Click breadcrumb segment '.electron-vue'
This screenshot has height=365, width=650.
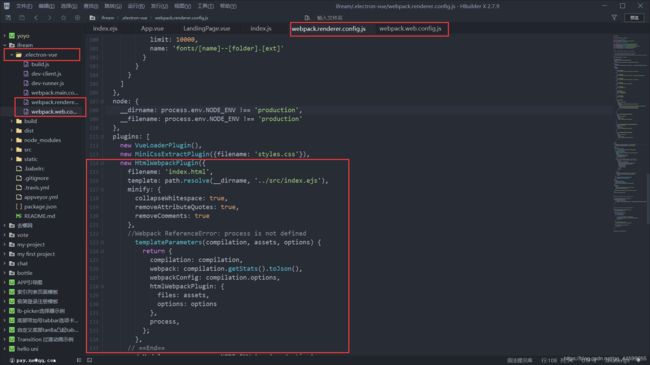(x=134, y=18)
